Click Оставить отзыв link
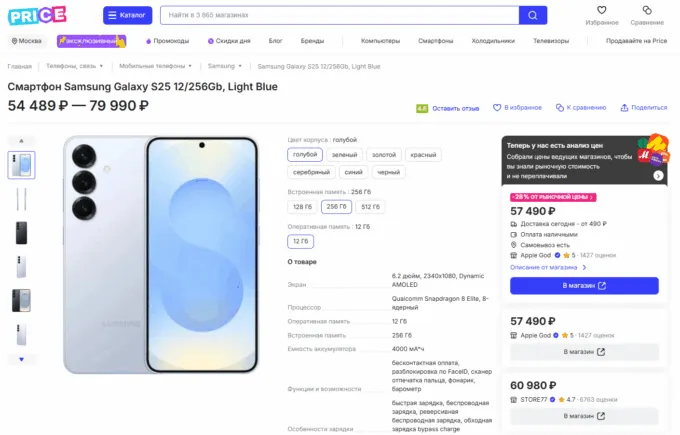The height and width of the screenshot is (435, 680). coord(455,108)
